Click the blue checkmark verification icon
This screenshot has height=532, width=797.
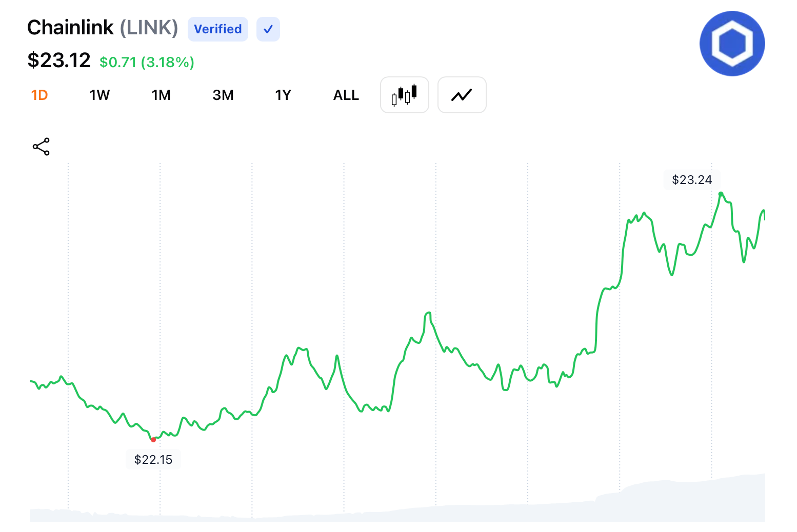268,29
